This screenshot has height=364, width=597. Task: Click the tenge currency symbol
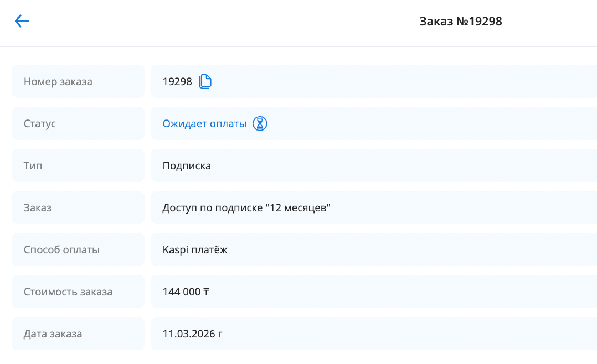[205, 292]
